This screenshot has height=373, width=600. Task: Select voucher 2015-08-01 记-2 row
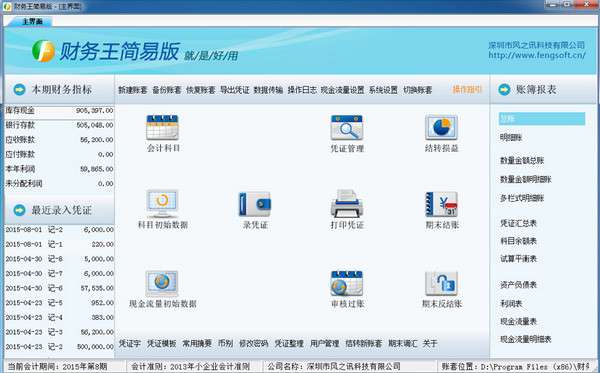point(59,230)
